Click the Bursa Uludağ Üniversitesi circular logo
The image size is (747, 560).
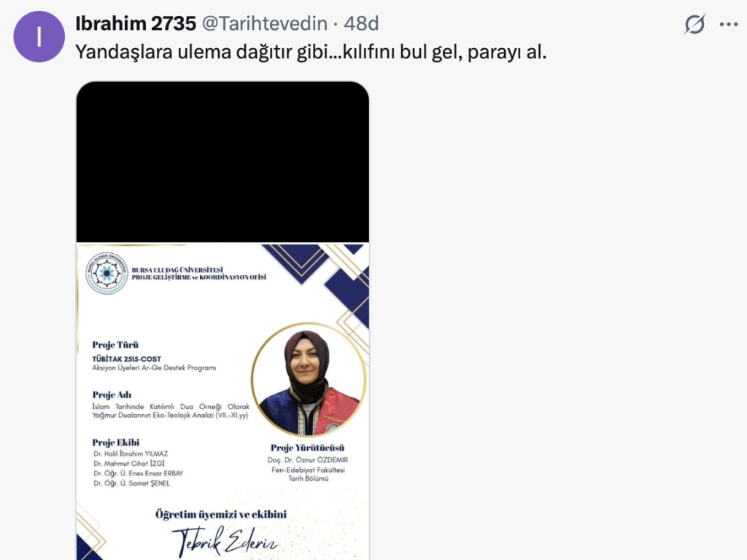(107, 273)
